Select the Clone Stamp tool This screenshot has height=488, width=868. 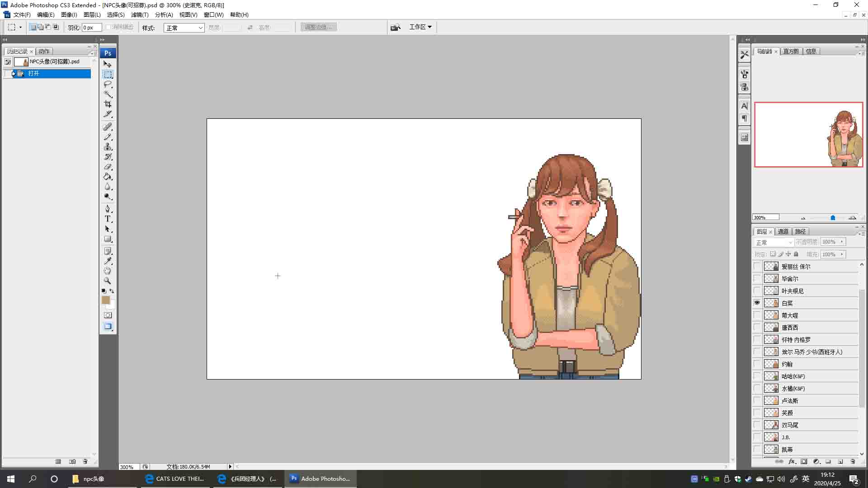coord(108,147)
